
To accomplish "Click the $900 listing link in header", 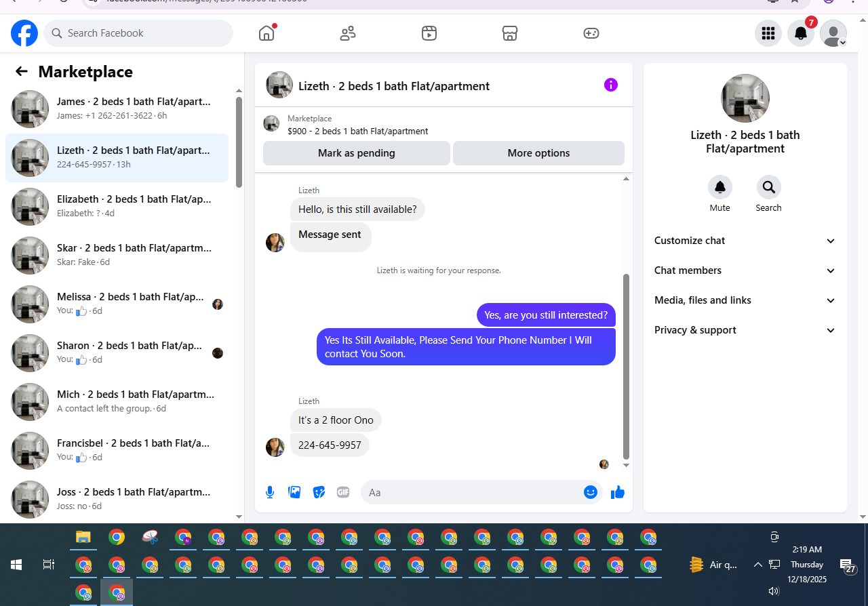I will pos(357,132).
